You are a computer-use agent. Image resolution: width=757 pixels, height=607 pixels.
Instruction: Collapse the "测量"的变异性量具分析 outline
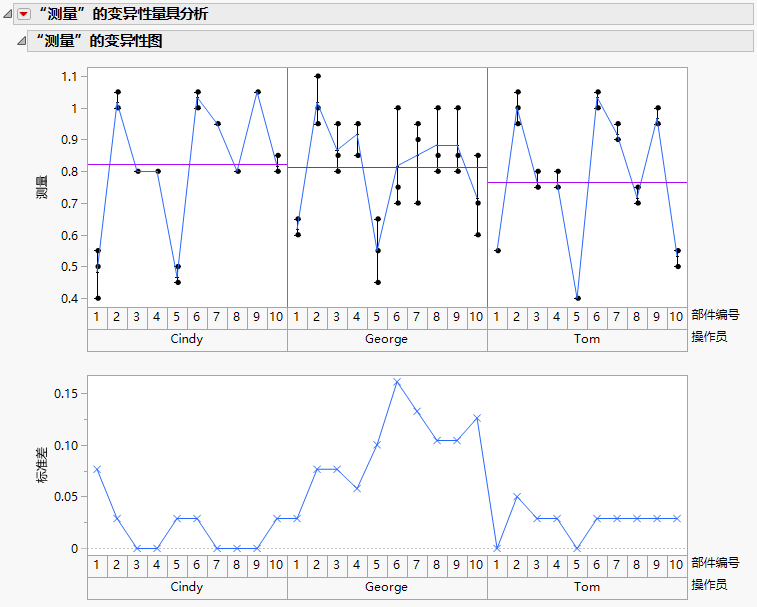coord(7,14)
